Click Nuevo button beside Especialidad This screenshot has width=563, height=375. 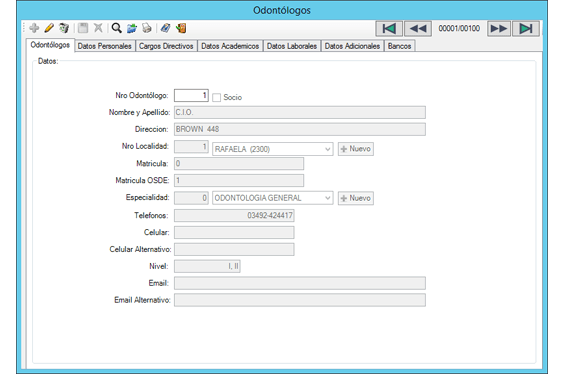(x=355, y=198)
